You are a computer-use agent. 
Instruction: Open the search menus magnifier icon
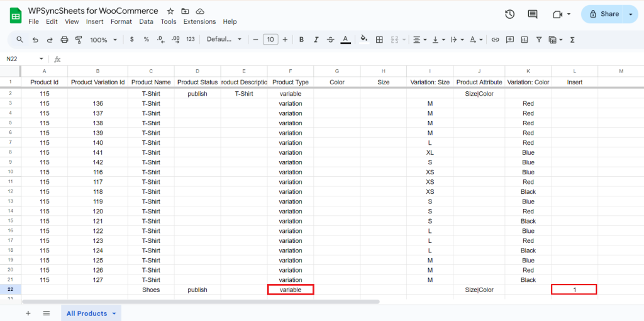(19, 40)
